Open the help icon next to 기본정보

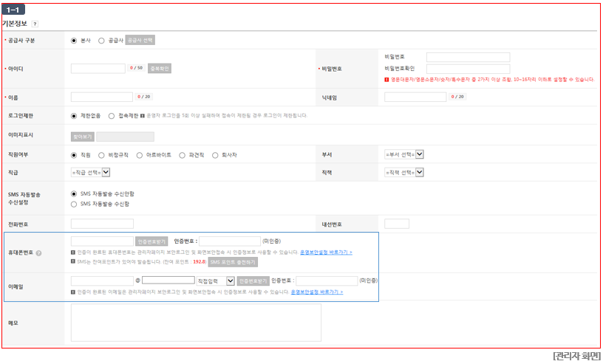(35, 24)
